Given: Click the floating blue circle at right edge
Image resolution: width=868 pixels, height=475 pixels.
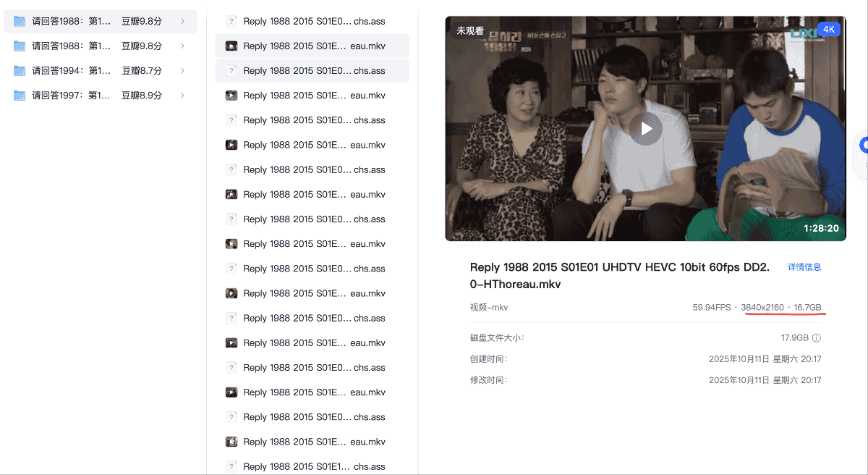Looking at the screenshot, I should click(x=863, y=145).
